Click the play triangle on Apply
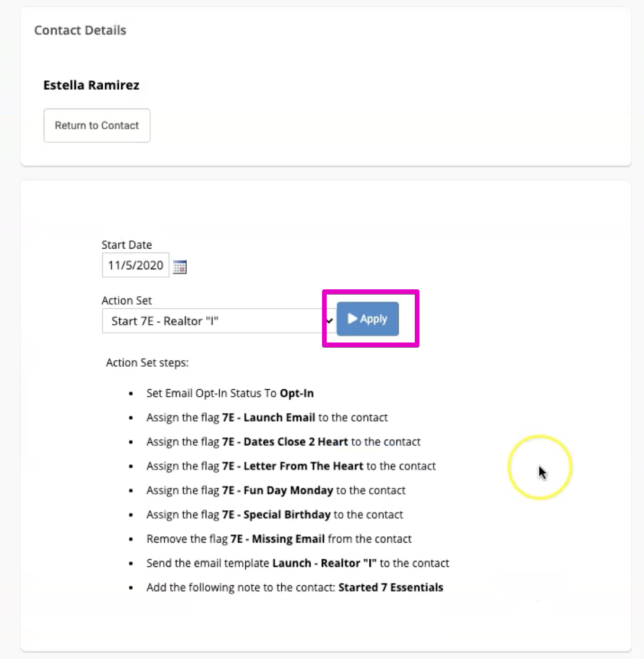This screenshot has height=659, width=644. [352, 318]
